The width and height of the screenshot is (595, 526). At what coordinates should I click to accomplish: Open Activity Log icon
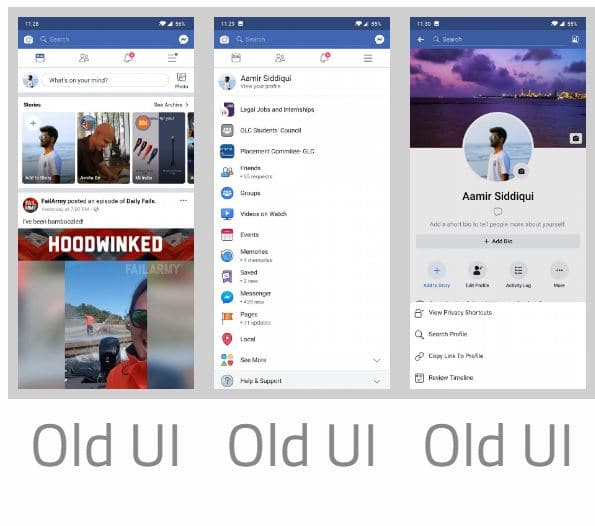(518, 275)
